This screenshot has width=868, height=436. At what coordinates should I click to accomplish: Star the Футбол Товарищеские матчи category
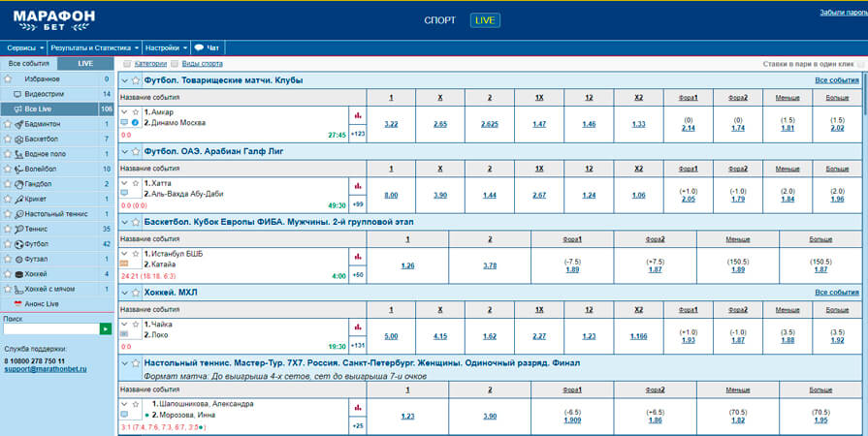tap(136, 80)
